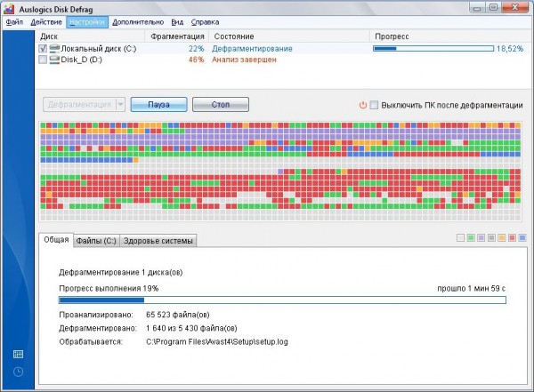This screenshot has height=392, width=534.
Task: Enable Выключить ПК после дефрагментации checkbox
Action: click(x=374, y=105)
